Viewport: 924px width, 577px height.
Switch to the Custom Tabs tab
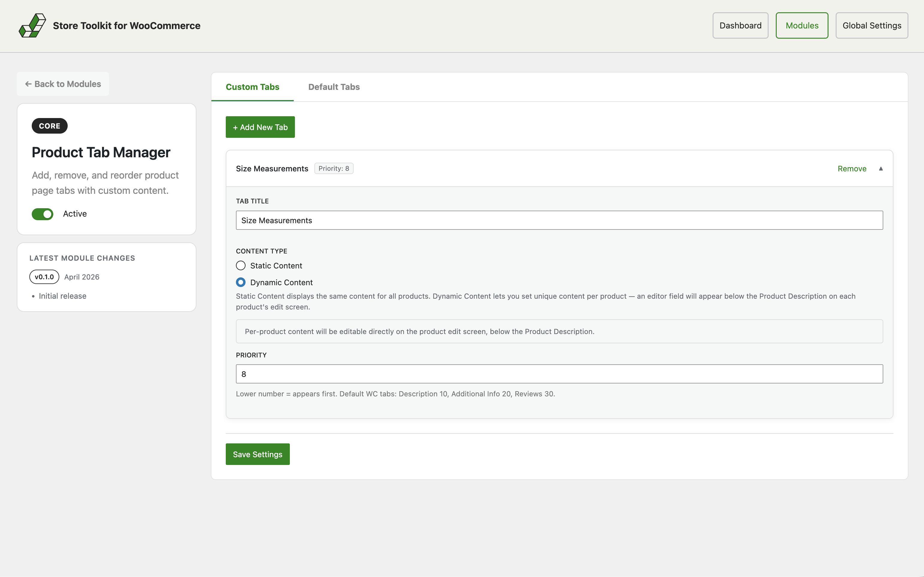tap(252, 87)
